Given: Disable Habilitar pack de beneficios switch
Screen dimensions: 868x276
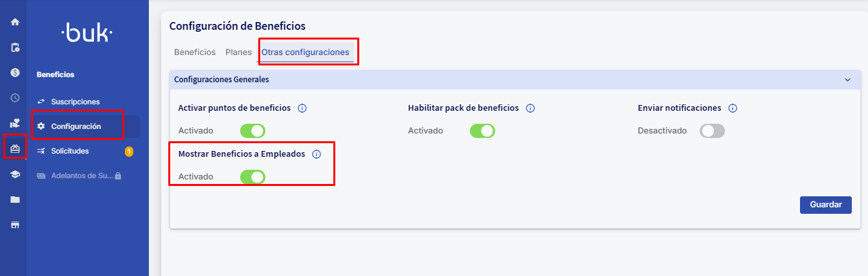Looking at the screenshot, I should point(482,131).
